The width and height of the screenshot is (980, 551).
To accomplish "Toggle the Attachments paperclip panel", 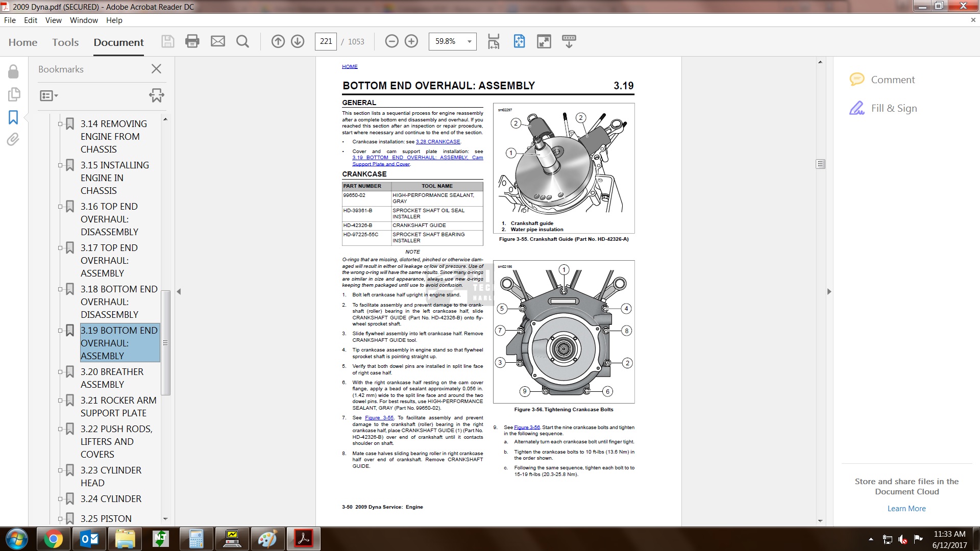I will (x=13, y=140).
